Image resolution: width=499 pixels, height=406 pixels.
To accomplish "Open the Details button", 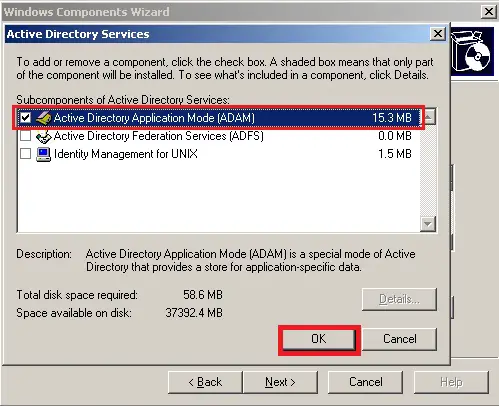I will click(399, 299).
